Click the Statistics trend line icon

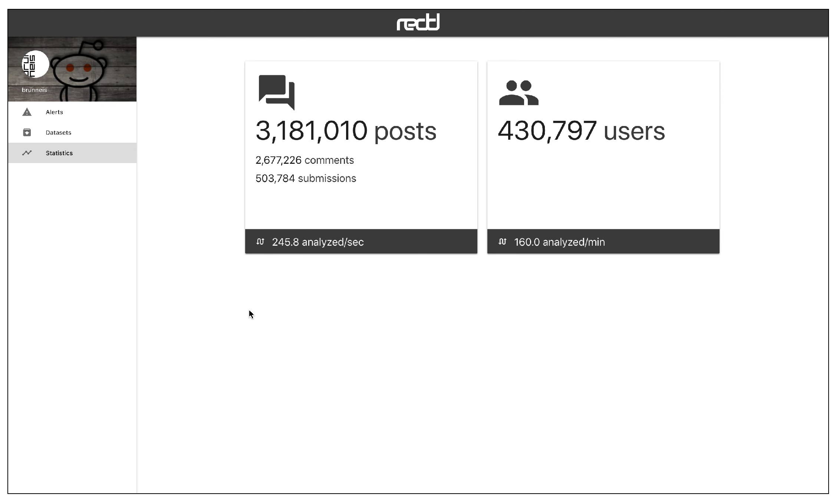[x=27, y=153]
